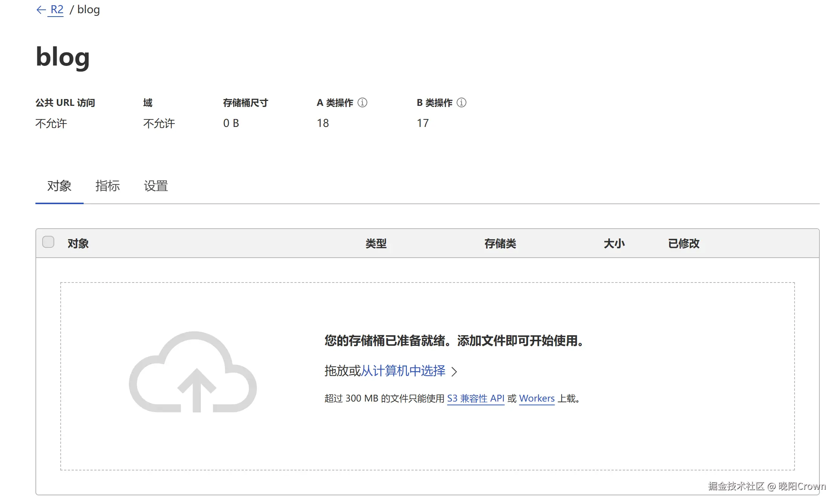Switch to the 指标 tab
Viewport: 839px width, 504px height.
tap(107, 186)
